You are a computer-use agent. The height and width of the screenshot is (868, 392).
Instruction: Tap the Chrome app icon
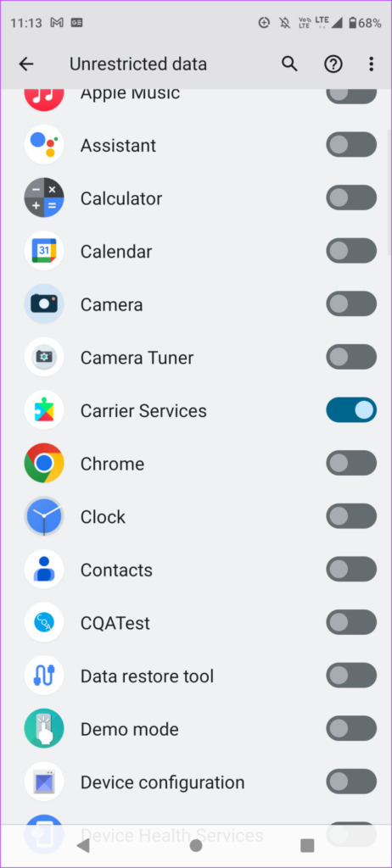(44, 464)
